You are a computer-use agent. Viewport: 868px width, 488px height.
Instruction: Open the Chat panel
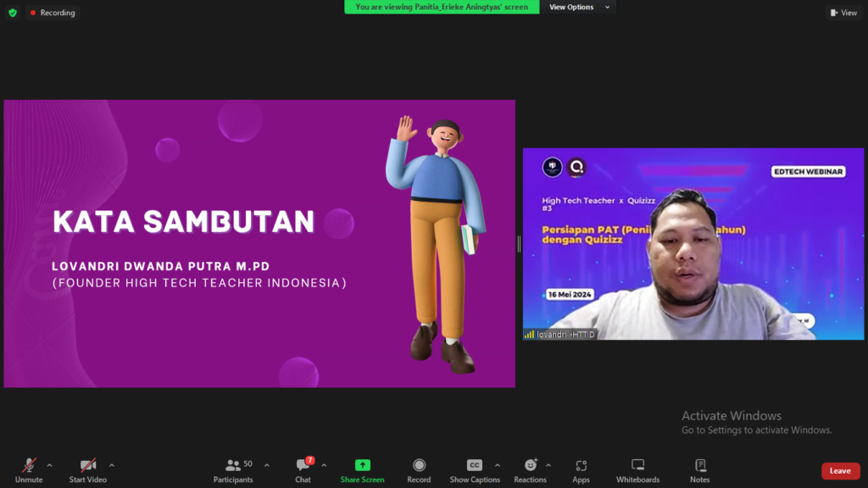303,469
